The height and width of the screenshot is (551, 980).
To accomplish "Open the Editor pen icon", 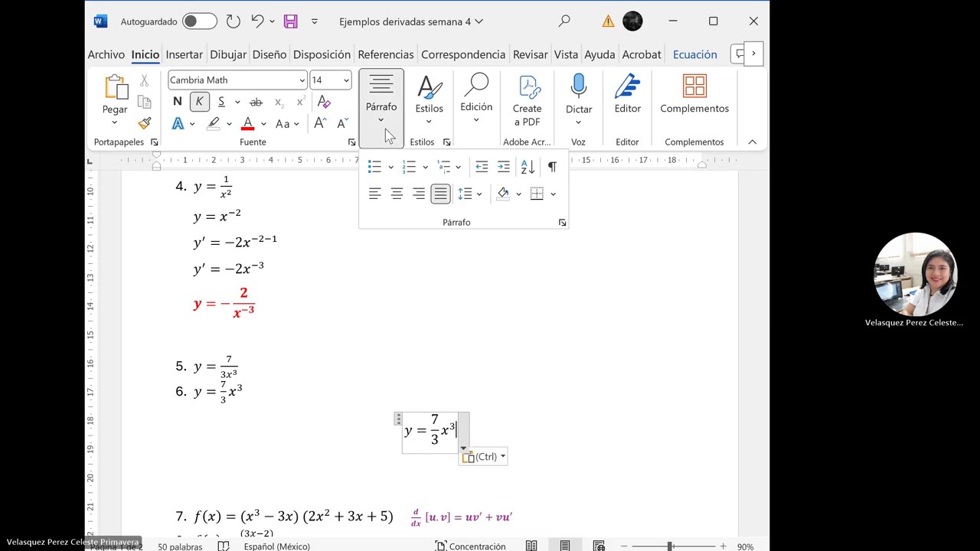I will tap(627, 86).
